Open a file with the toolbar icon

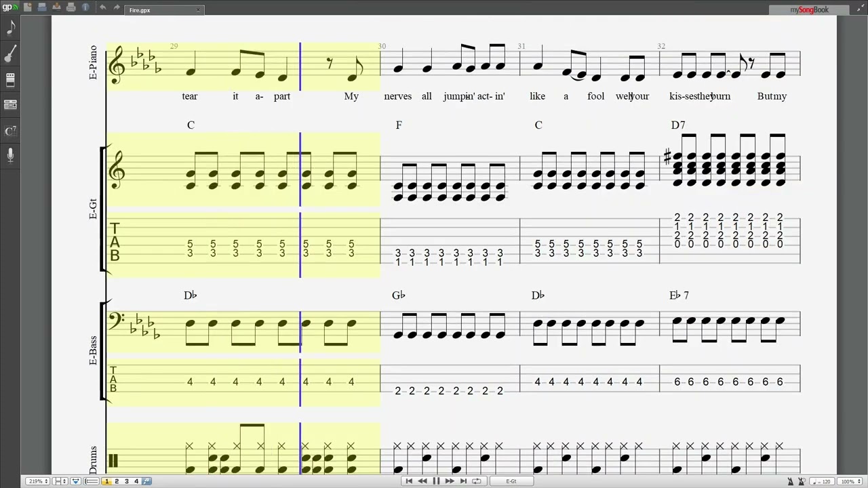[42, 7]
